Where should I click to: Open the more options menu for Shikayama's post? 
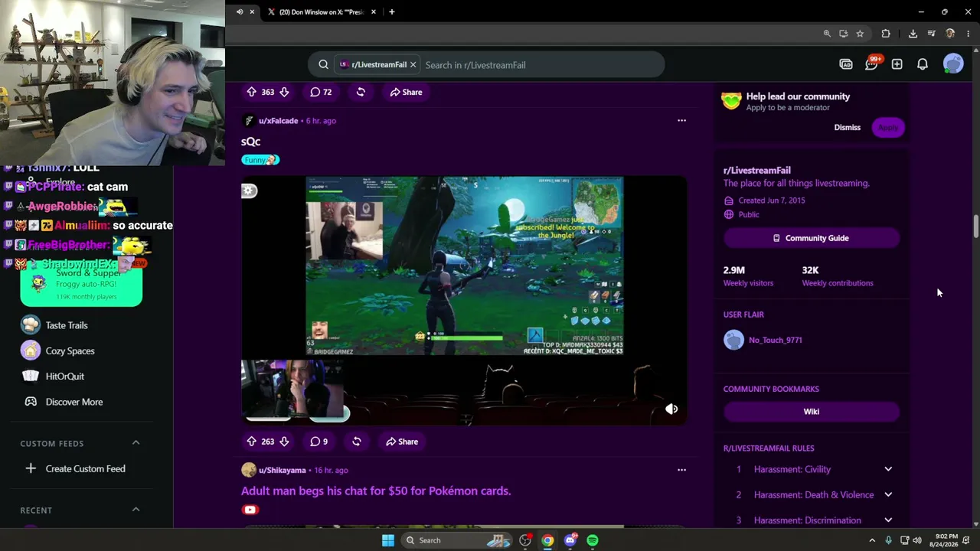[x=681, y=470]
